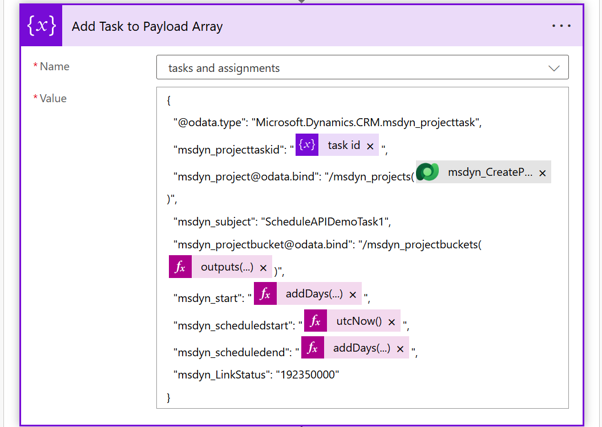Remove the msdyn_scheduledend addDays(...) token
The height and width of the screenshot is (427, 602).
400,349
